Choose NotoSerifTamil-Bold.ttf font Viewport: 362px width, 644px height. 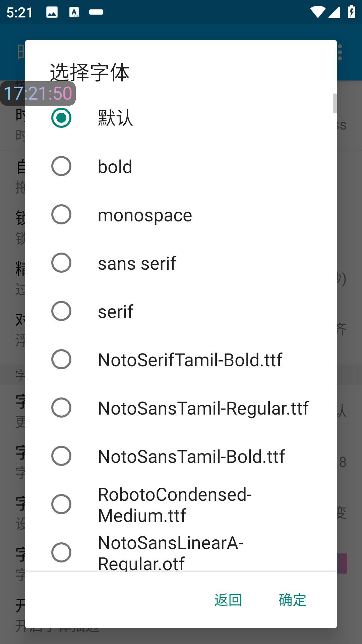click(61, 359)
